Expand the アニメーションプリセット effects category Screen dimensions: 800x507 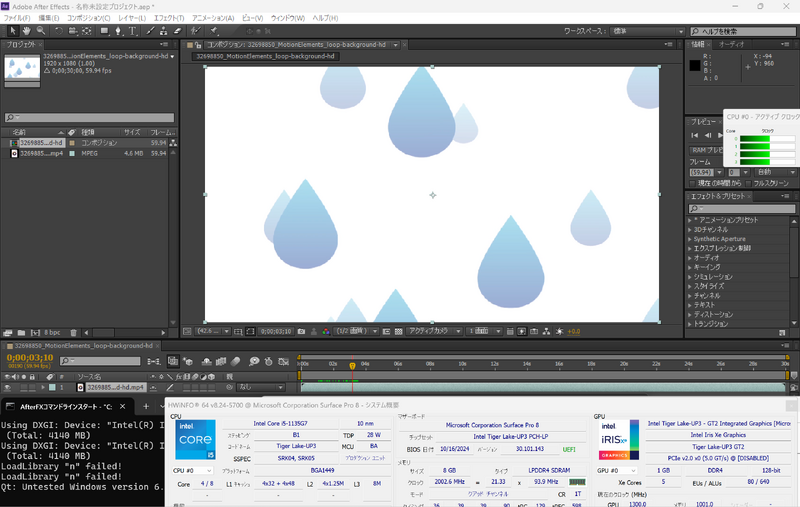click(x=691, y=219)
